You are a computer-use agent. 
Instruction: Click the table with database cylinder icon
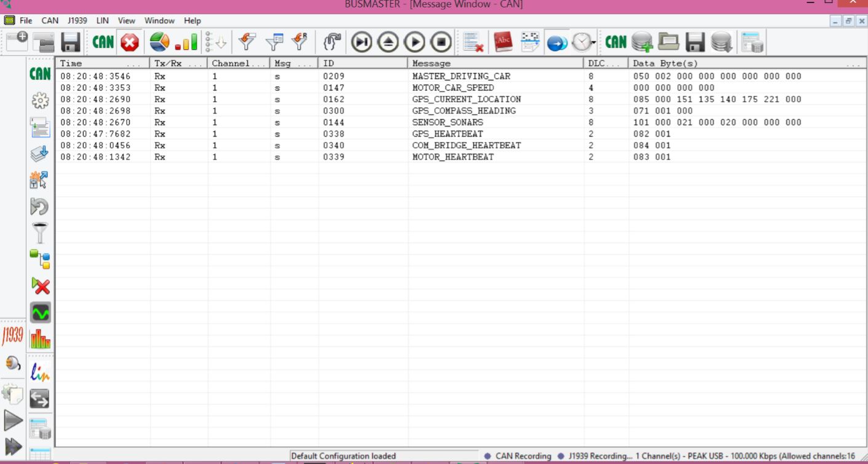coord(752,42)
